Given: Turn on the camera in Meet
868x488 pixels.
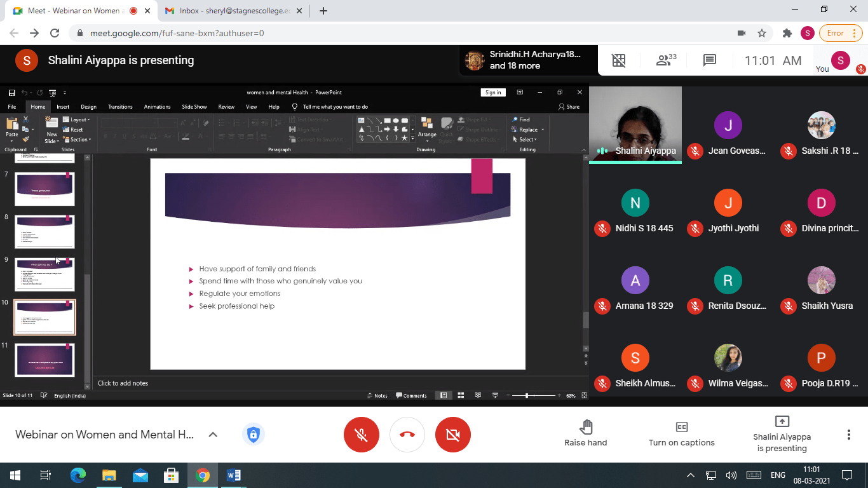Looking at the screenshot, I should pos(453,435).
